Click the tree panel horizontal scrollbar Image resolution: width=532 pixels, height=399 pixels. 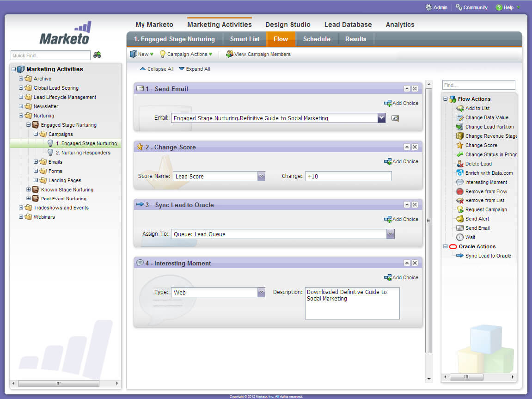[59, 383]
